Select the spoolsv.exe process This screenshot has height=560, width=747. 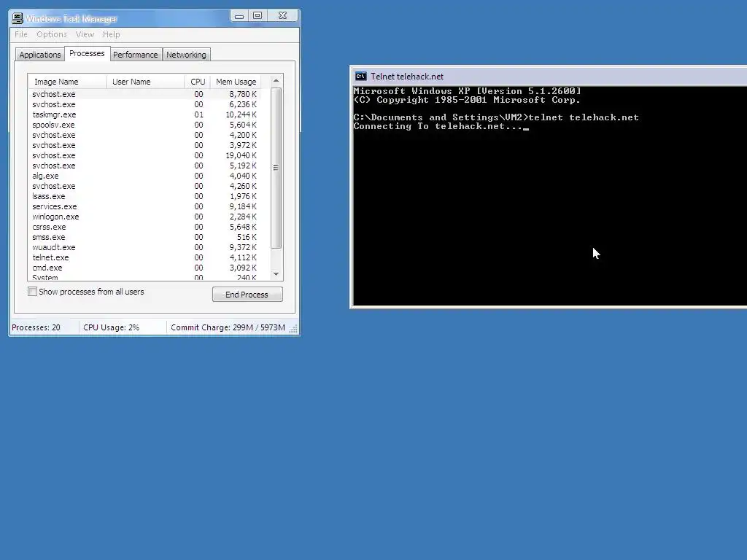click(145, 125)
